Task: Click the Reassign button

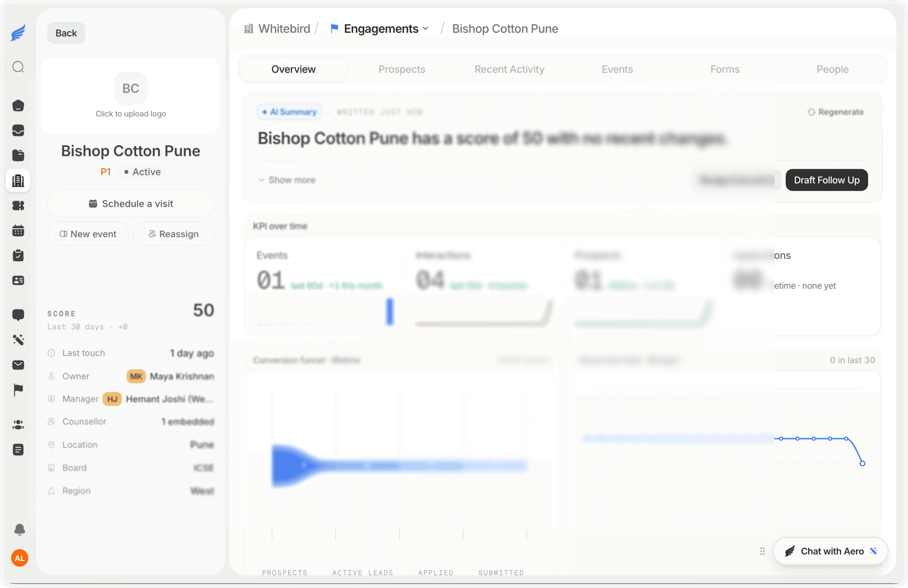Action: point(173,234)
